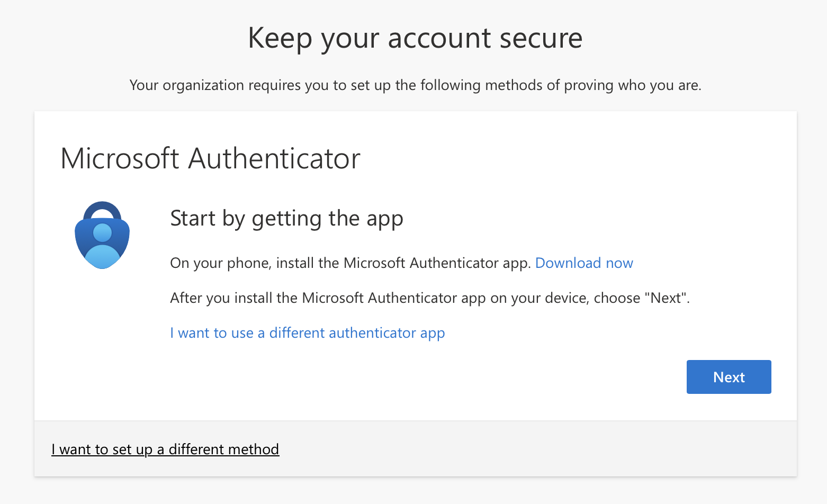Click the Next button
This screenshot has width=827, height=504.
click(x=729, y=377)
